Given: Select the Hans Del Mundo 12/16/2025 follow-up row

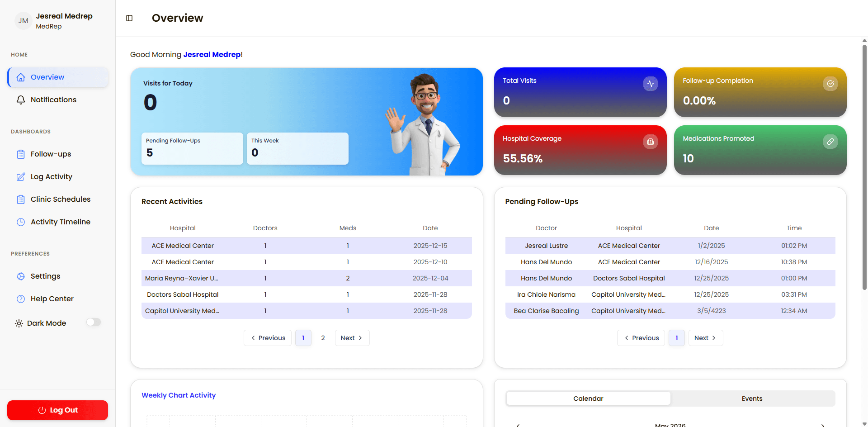Looking at the screenshot, I should [670, 262].
